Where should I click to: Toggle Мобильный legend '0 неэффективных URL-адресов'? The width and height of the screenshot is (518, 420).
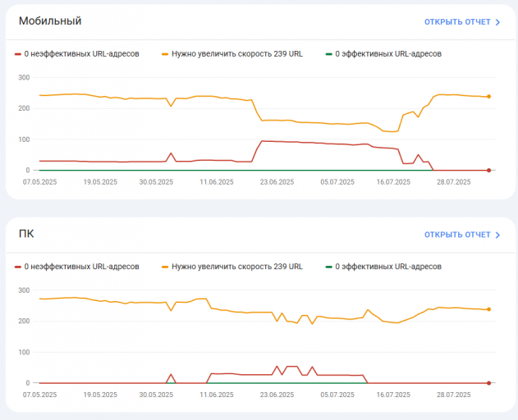point(77,54)
